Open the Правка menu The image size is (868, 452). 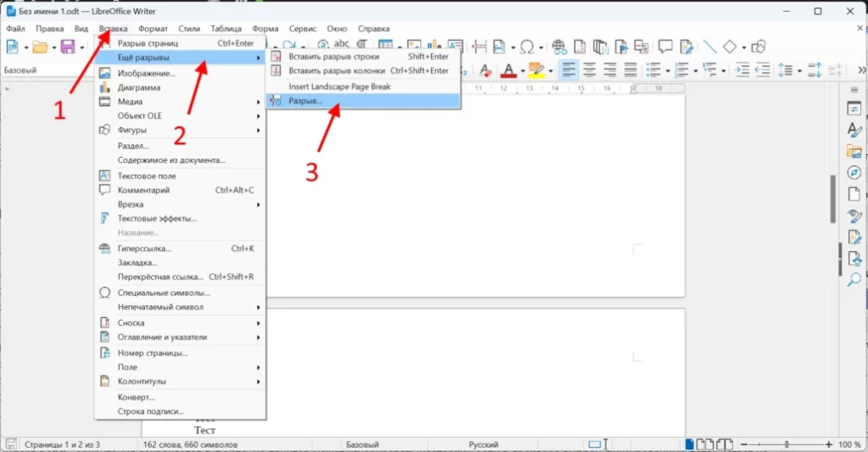tap(50, 29)
